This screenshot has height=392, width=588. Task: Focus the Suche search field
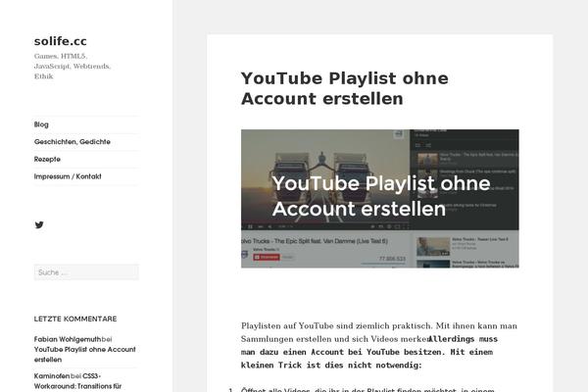[86, 272]
